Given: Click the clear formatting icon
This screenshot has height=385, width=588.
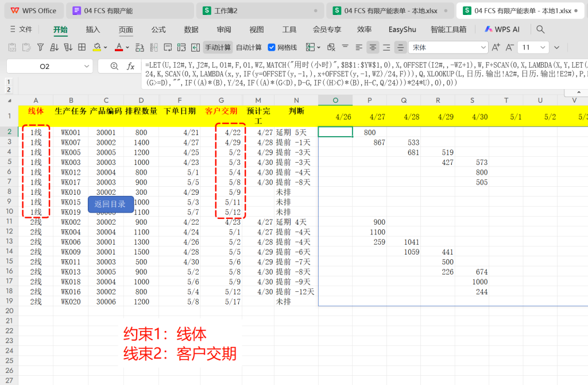Looking at the screenshot, I should click(x=331, y=47).
